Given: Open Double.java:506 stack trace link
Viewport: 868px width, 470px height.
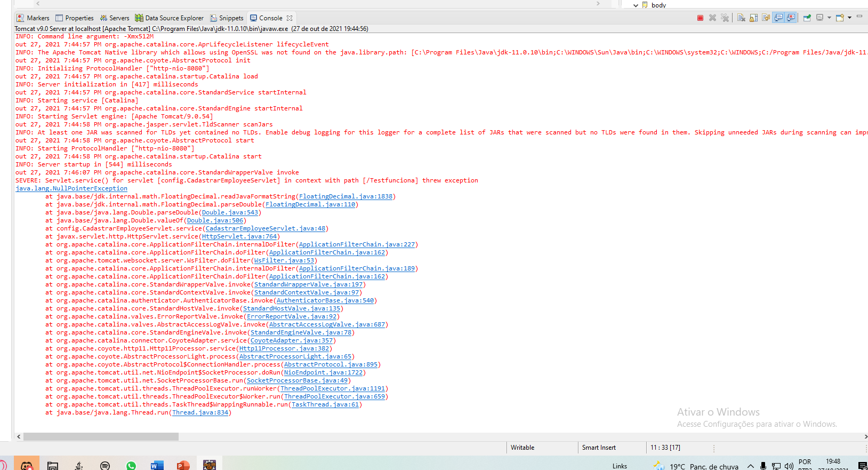Looking at the screenshot, I should click(x=215, y=220).
